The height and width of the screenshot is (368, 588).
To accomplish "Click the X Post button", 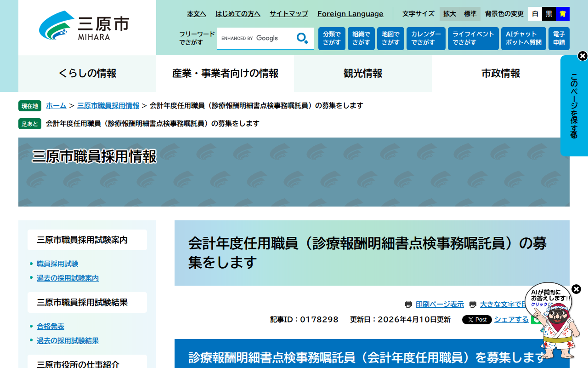I will tap(477, 320).
